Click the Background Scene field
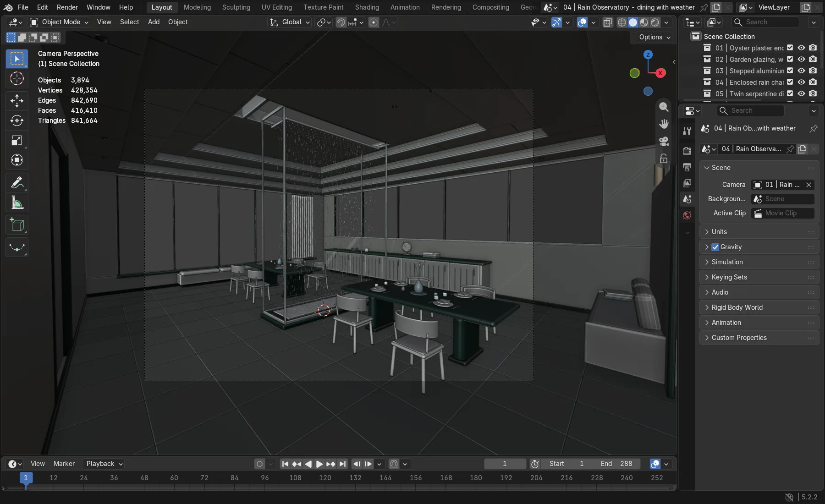This screenshot has height=504, width=825. (783, 199)
